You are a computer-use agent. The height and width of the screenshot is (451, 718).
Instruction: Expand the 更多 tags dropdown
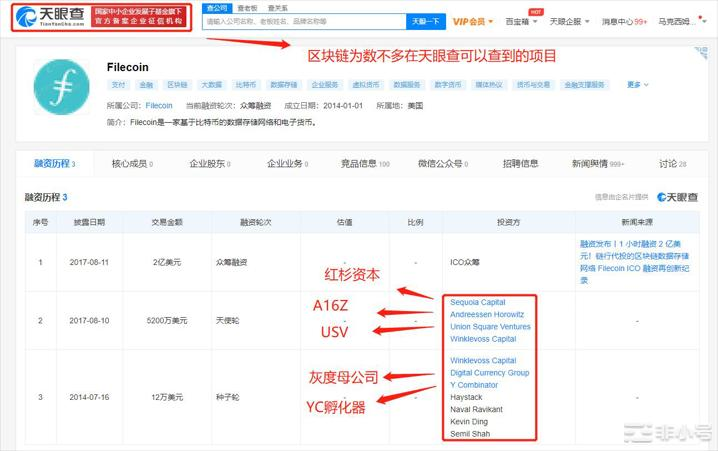pyautogui.click(x=637, y=85)
